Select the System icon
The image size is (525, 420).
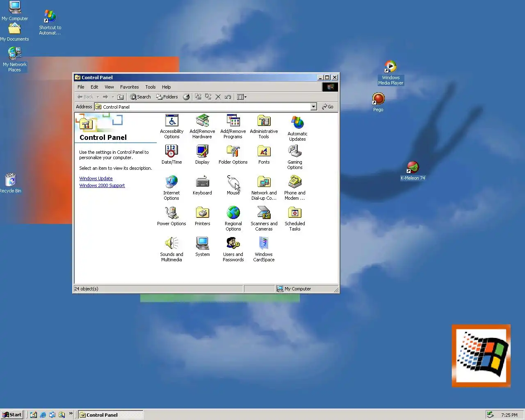point(202,244)
